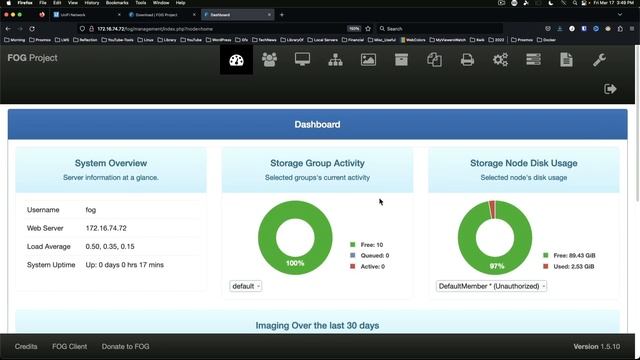Click the Donate to FOG link
The height and width of the screenshot is (360, 640).
tap(125, 347)
